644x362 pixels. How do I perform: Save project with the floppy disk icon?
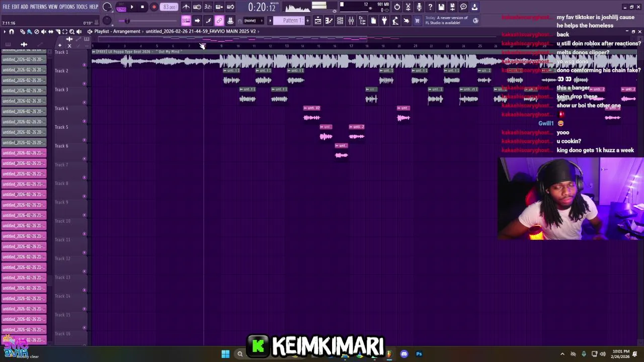pyautogui.click(x=441, y=7)
